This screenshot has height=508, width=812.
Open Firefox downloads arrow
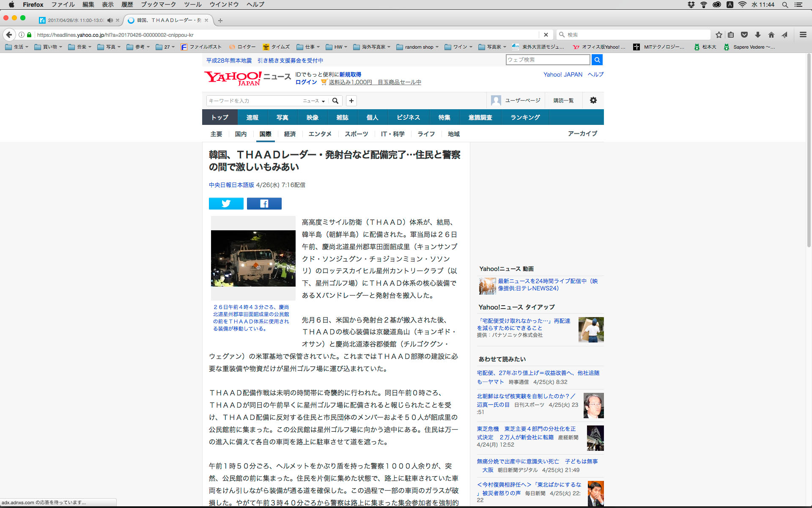(x=758, y=35)
